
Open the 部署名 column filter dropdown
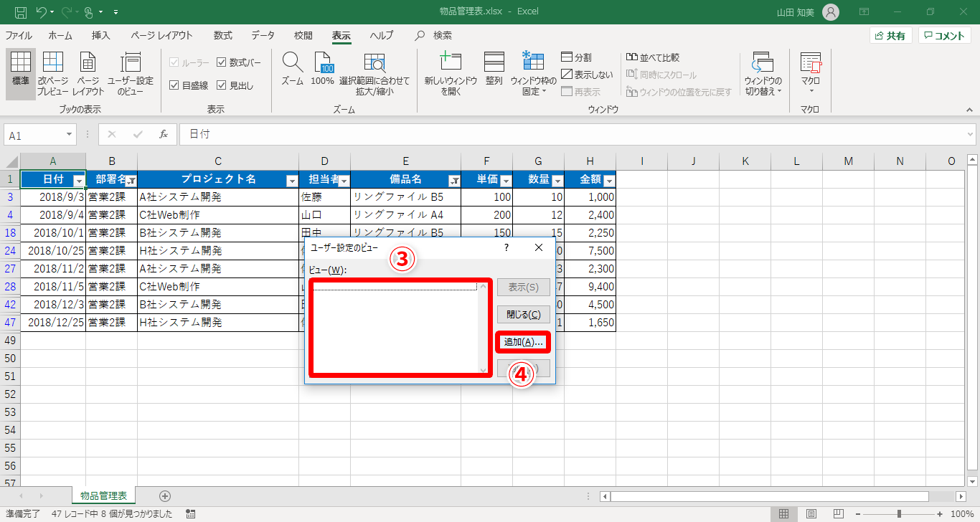131,181
